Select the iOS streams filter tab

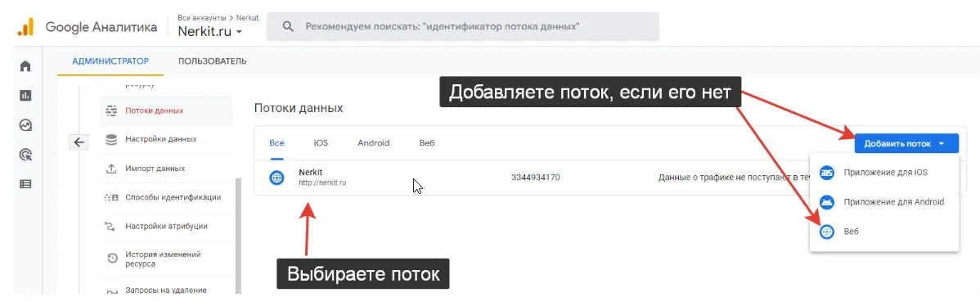tap(321, 143)
